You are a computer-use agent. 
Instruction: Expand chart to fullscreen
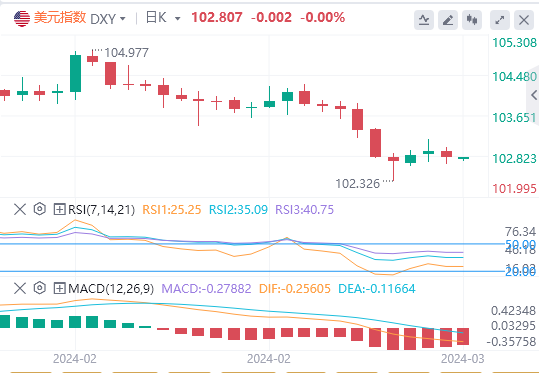(x=500, y=20)
